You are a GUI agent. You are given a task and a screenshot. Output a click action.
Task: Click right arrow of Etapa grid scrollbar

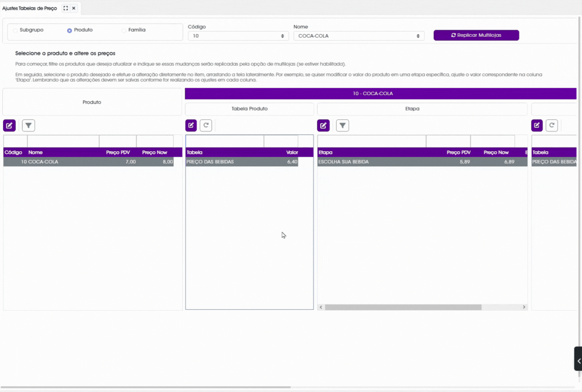pos(524,307)
